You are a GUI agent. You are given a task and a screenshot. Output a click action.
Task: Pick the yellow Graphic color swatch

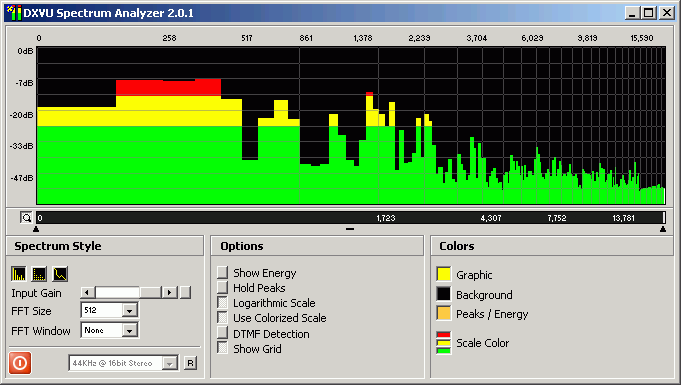click(x=444, y=274)
